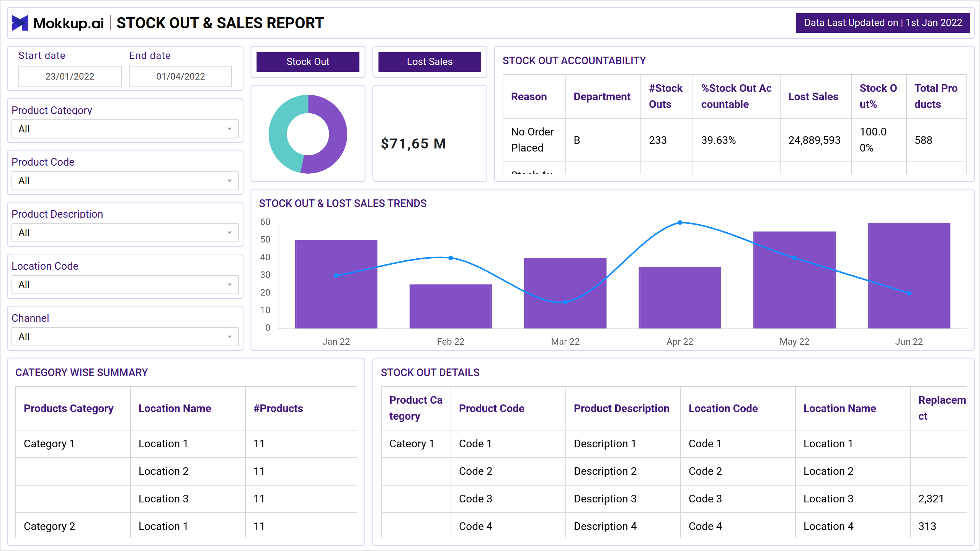
Task: Click the Feb 22 line data point
Action: point(451,258)
